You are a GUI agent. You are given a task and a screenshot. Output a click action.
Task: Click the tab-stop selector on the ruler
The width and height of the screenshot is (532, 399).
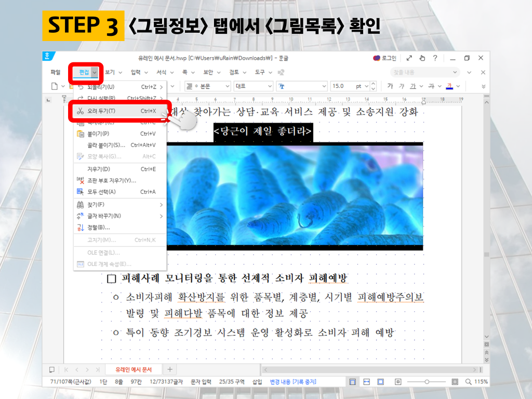click(48, 100)
